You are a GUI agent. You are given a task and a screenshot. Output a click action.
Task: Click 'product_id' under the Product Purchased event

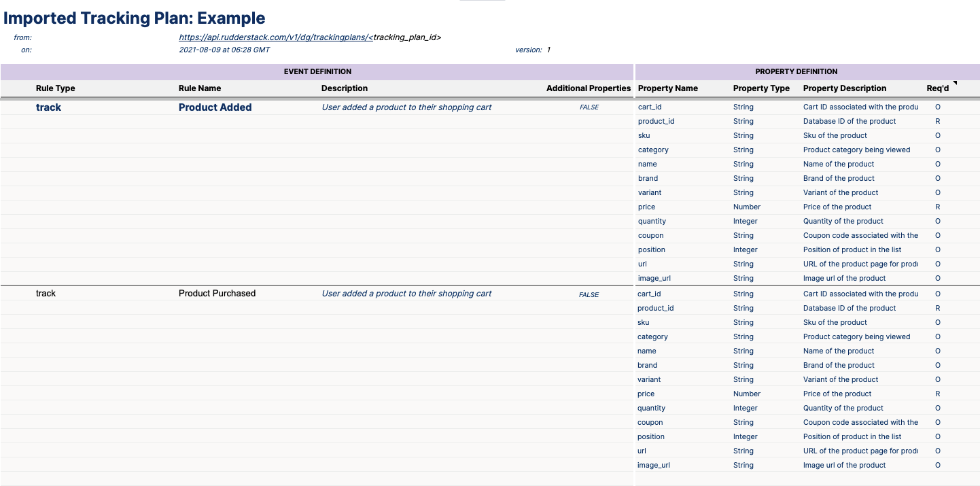tap(656, 308)
